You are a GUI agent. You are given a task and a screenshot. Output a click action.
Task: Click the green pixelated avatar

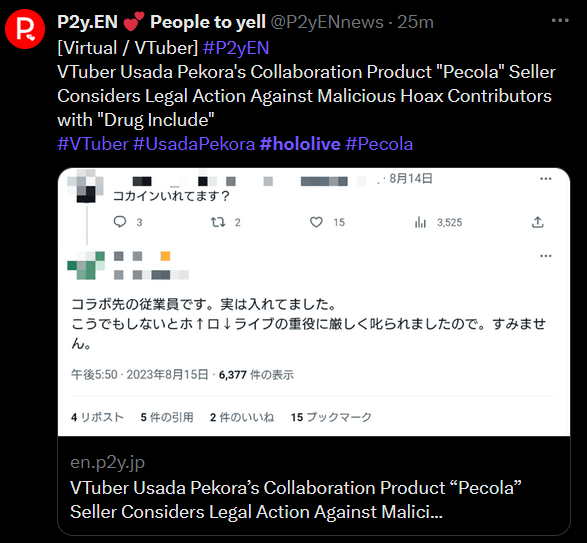tap(86, 266)
